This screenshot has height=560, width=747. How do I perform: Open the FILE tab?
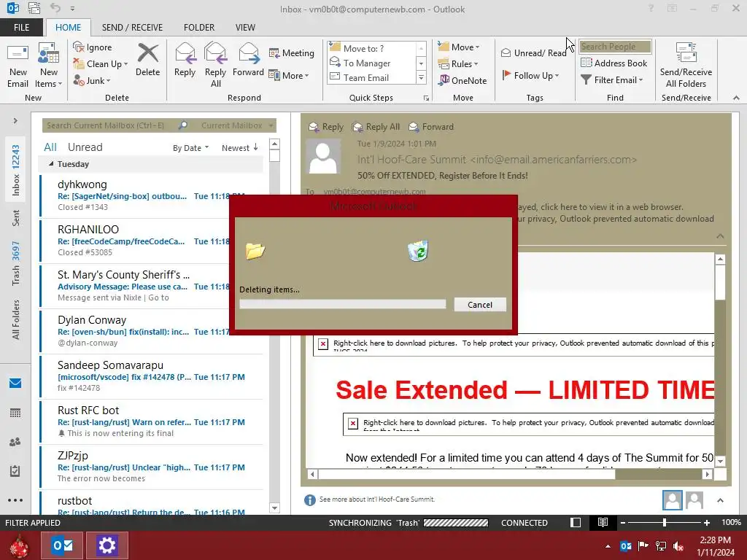point(21,27)
